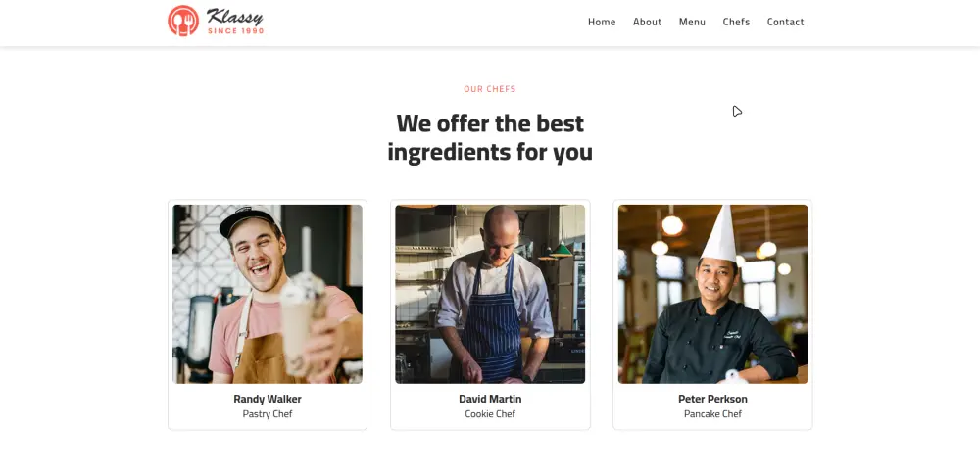This screenshot has width=980, height=476.
Task: Go to the Home page
Action: pyautogui.click(x=602, y=22)
